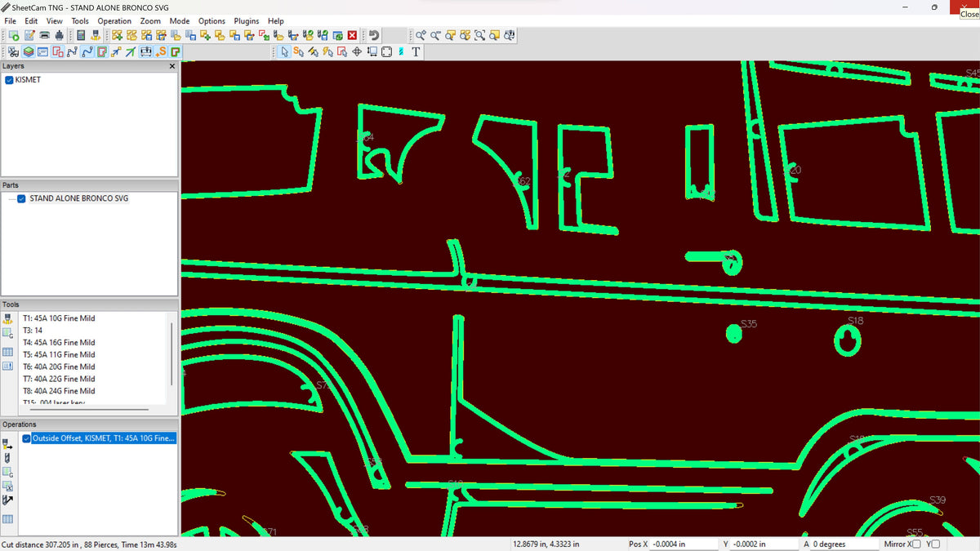This screenshot has width=980, height=551.
Task: Click the notepad with pencil icon
Action: (x=29, y=35)
